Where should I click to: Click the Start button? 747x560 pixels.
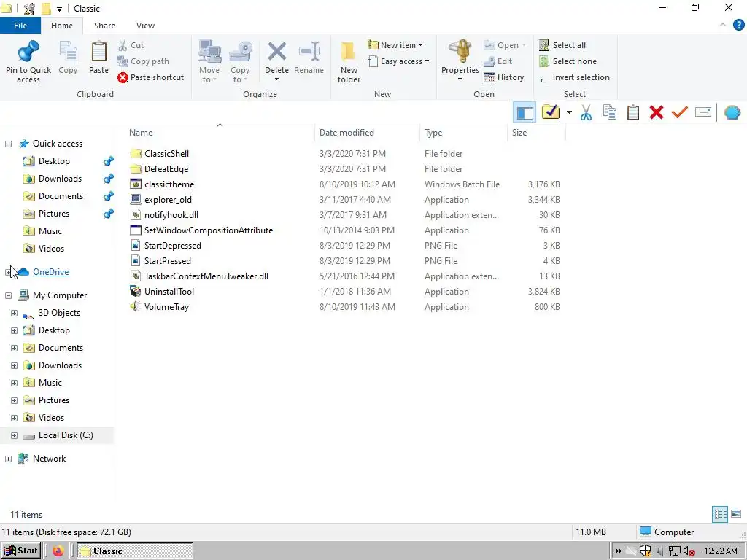tap(20, 551)
